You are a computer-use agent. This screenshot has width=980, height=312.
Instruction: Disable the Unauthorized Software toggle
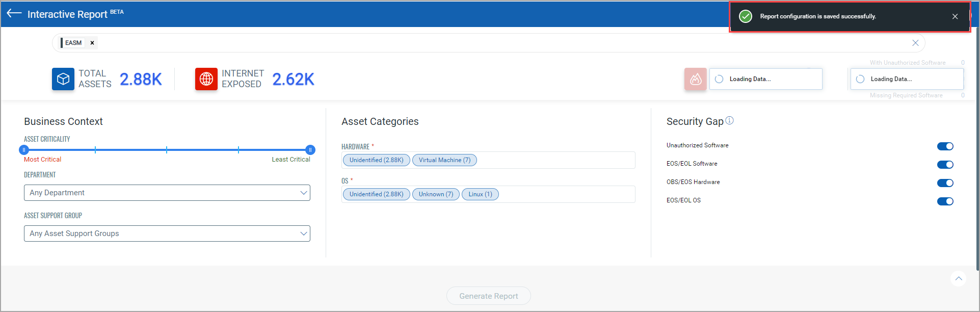(945, 146)
